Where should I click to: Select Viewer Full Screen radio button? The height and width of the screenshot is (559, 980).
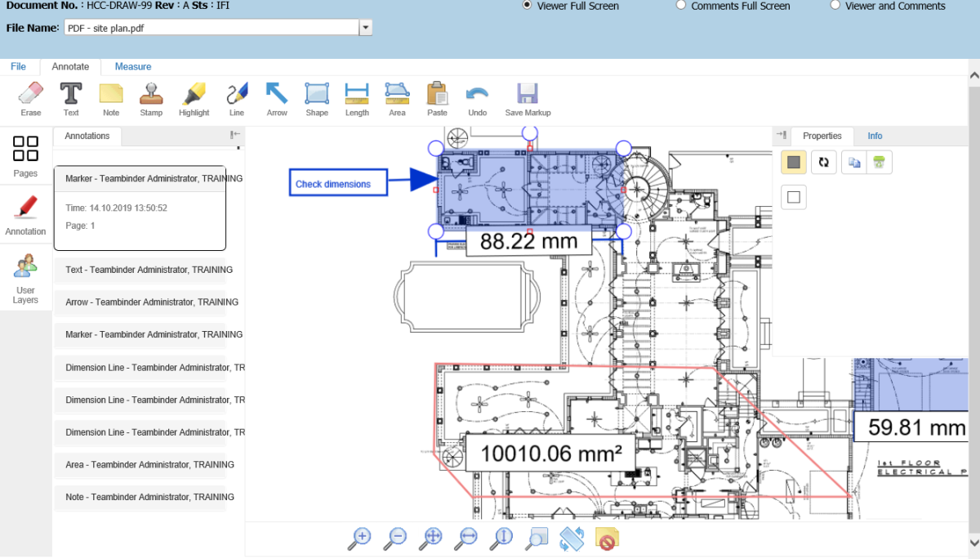pos(527,5)
